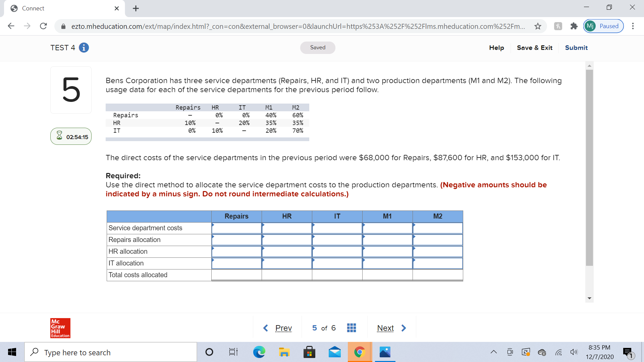Open Chrome extensions puzzle icon
This screenshot has width=644, height=362.
[x=574, y=26]
